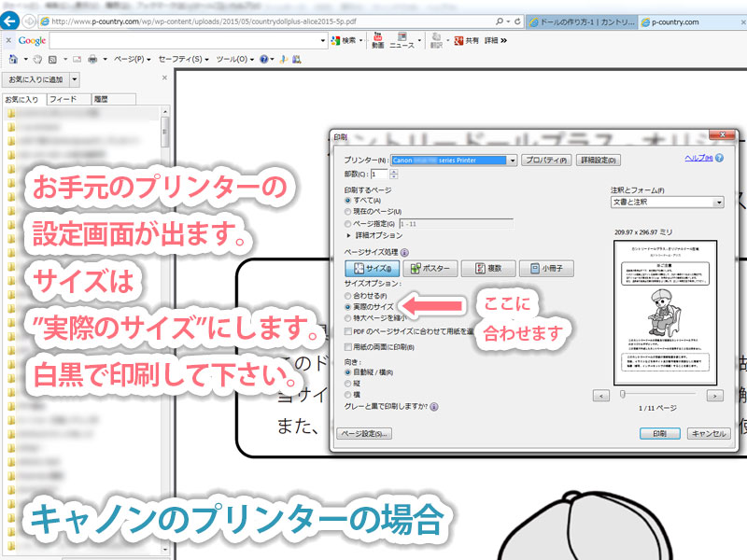Select the 自動縦/横 orientation radio button
Image resolution: width=747 pixels, height=560 pixels.
tap(347, 372)
